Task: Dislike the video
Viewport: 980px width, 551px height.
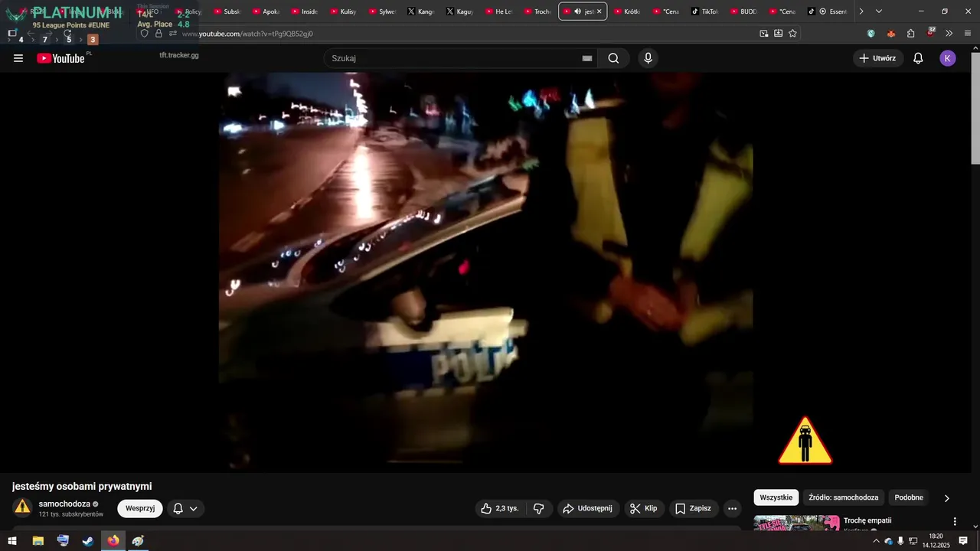Action: click(x=539, y=508)
